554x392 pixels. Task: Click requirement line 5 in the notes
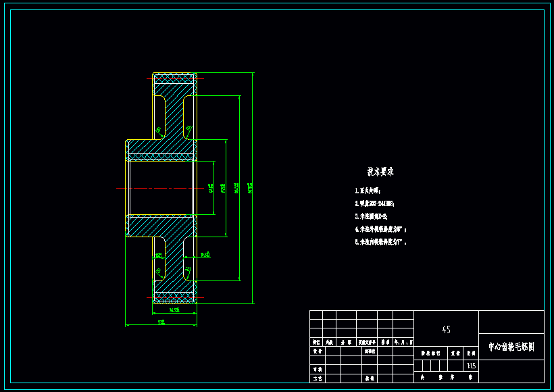pos(380,242)
